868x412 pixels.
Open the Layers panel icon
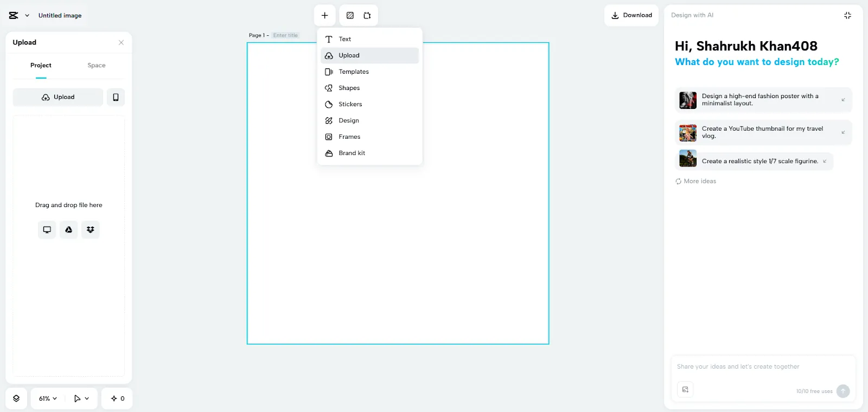[x=16, y=398]
